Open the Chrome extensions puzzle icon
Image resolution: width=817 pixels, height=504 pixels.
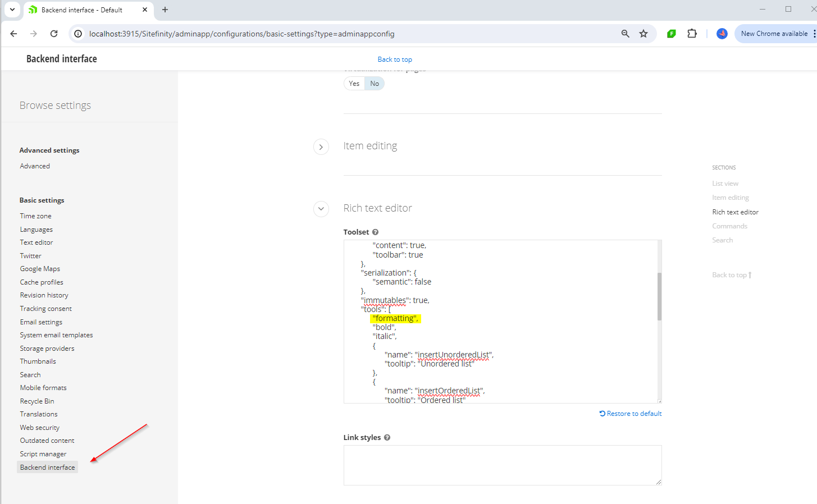pyautogui.click(x=692, y=34)
